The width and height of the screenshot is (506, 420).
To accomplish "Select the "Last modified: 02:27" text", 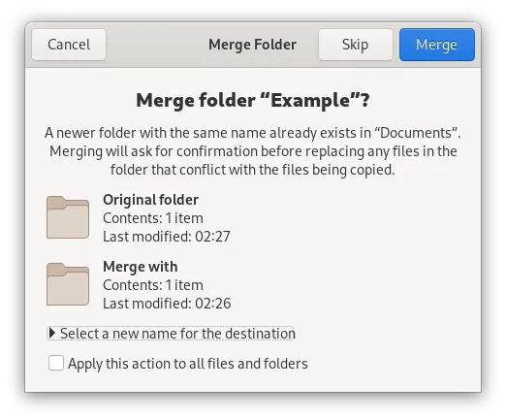I will click(x=167, y=237).
